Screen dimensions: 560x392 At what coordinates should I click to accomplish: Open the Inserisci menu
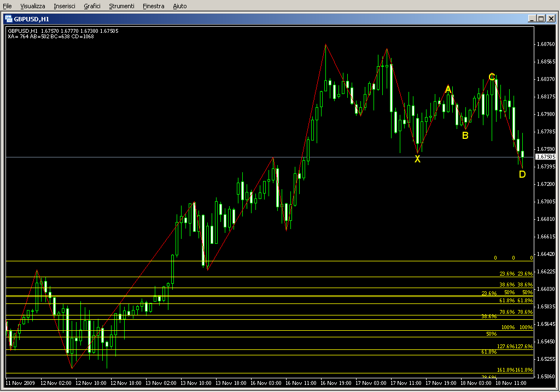point(65,6)
